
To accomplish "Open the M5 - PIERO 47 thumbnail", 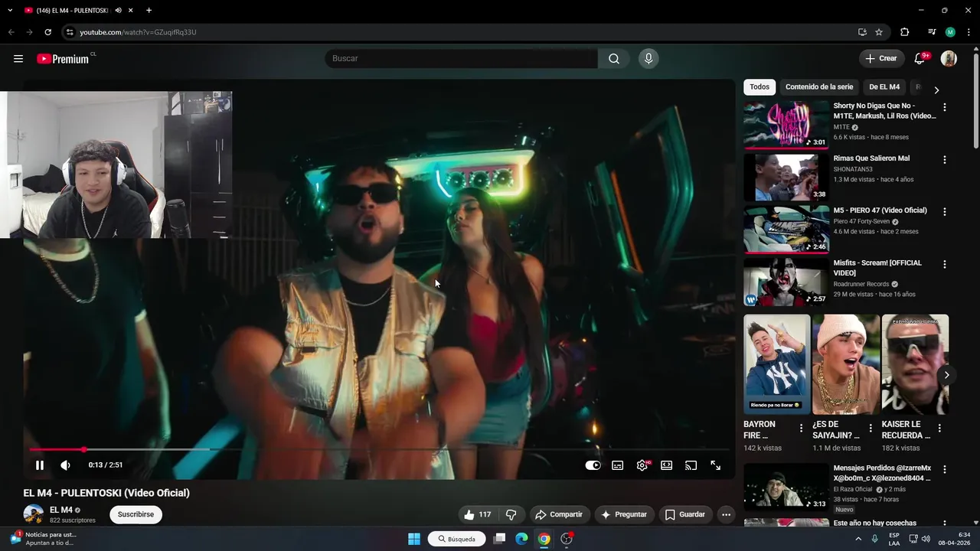I will (x=786, y=229).
